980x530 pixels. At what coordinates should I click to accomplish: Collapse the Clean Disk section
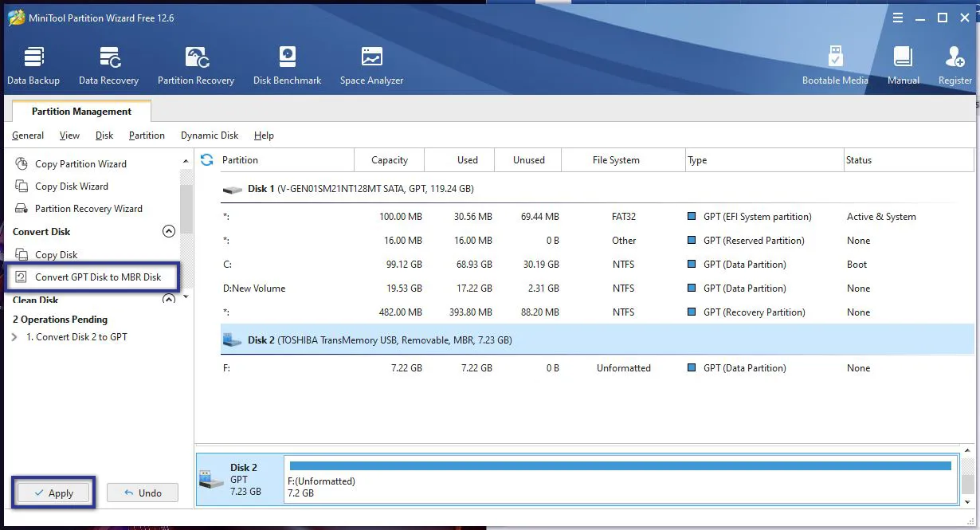168,299
